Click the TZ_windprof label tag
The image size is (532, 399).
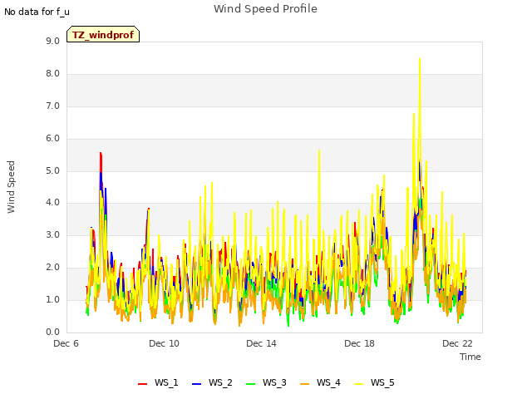coord(103,35)
